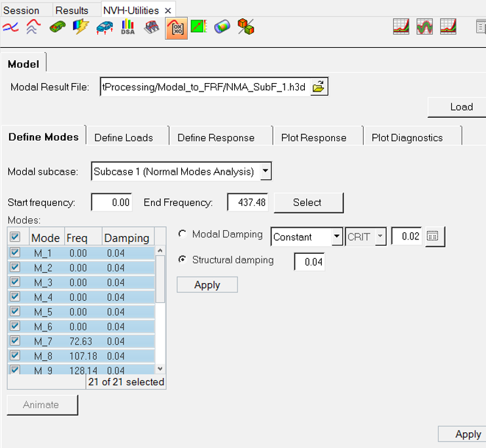Click the Damping column header
The height and width of the screenshot is (448, 486).
128,237
